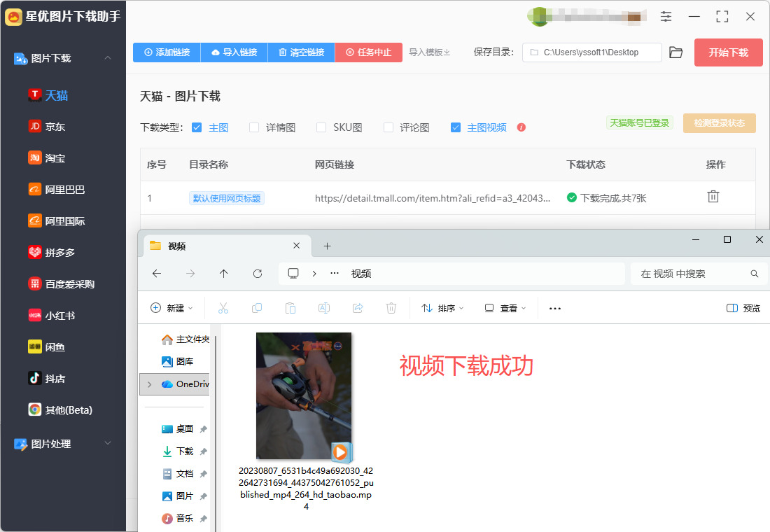This screenshot has width=770, height=532.
Task: Go back in the 视频 Explorer window
Action: click(x=157, y=274)
